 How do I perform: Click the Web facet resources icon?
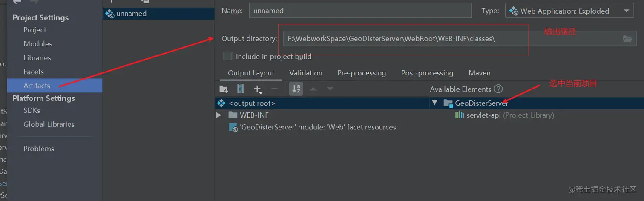tap(233, 127)
